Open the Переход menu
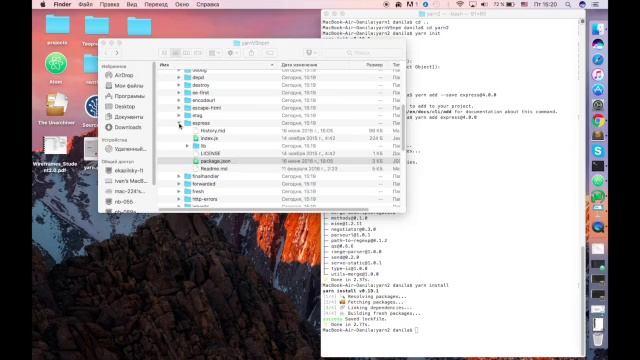640x360 pixels. point(156,4)
